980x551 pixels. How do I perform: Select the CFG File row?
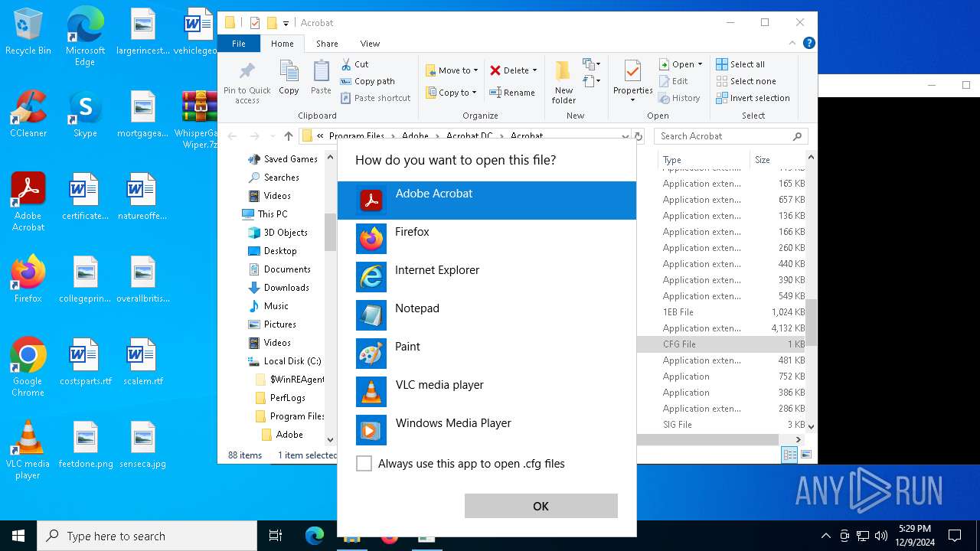pyautogui.click(x=722, y=344)
